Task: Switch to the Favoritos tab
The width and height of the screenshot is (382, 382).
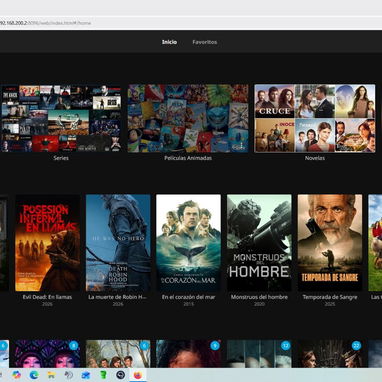Action: (x=205, y=42)
